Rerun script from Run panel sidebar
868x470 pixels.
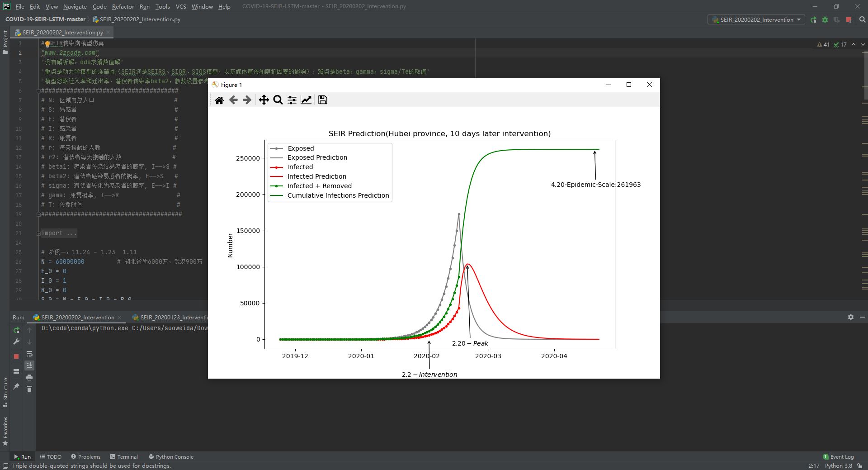click(x=16, y=330)
